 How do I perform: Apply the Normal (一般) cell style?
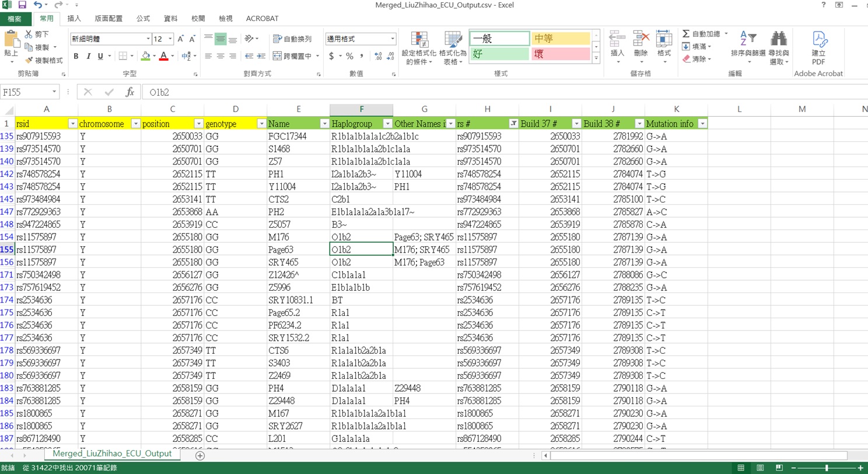tap(499, 39)
